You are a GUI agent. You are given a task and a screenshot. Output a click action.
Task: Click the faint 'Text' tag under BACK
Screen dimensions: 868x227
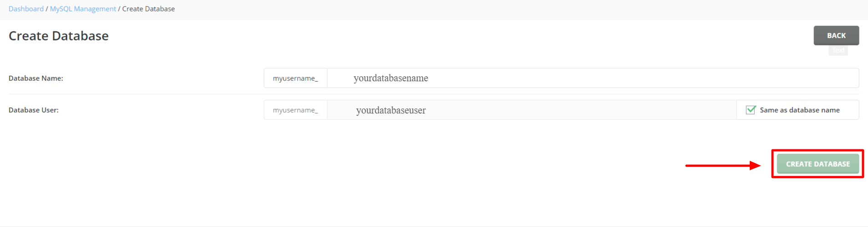pyautogui.click(x=838, y=50)
